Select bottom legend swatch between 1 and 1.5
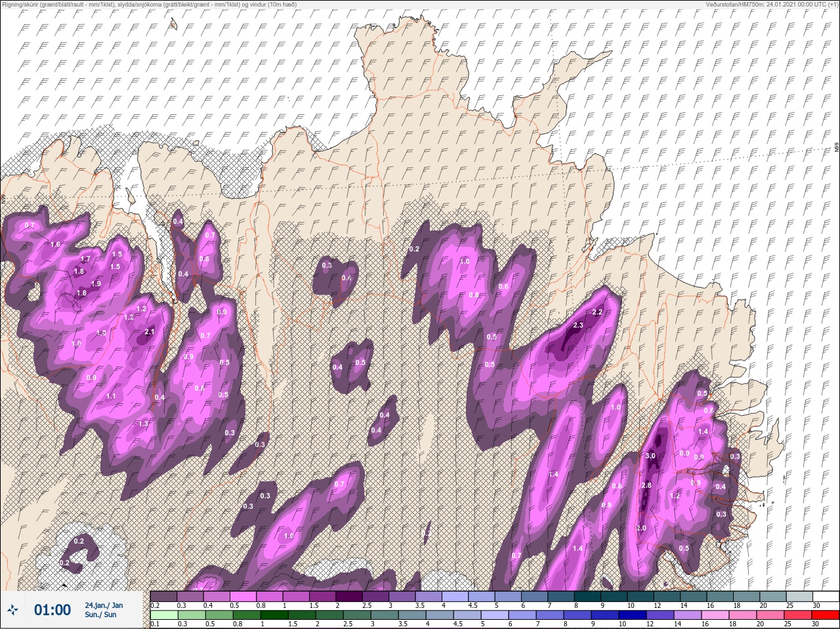The height and width of the screenshot is (629, 840). pos(275,615)
